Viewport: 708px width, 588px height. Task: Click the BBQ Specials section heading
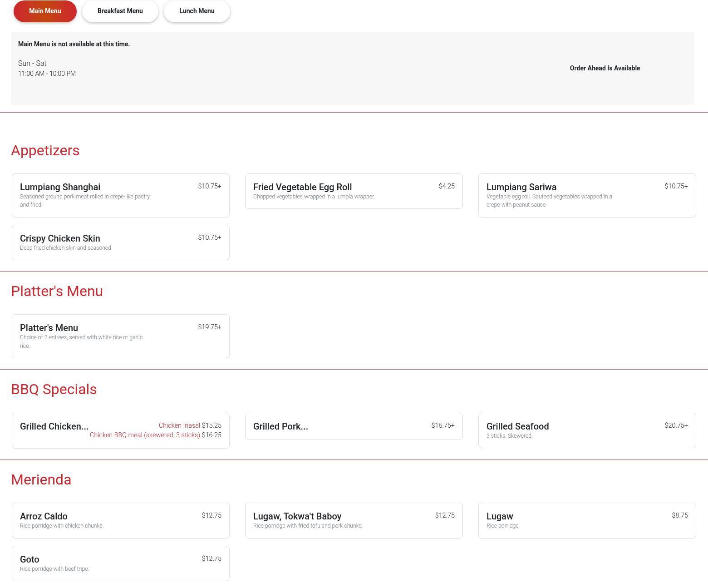[54, 389]
